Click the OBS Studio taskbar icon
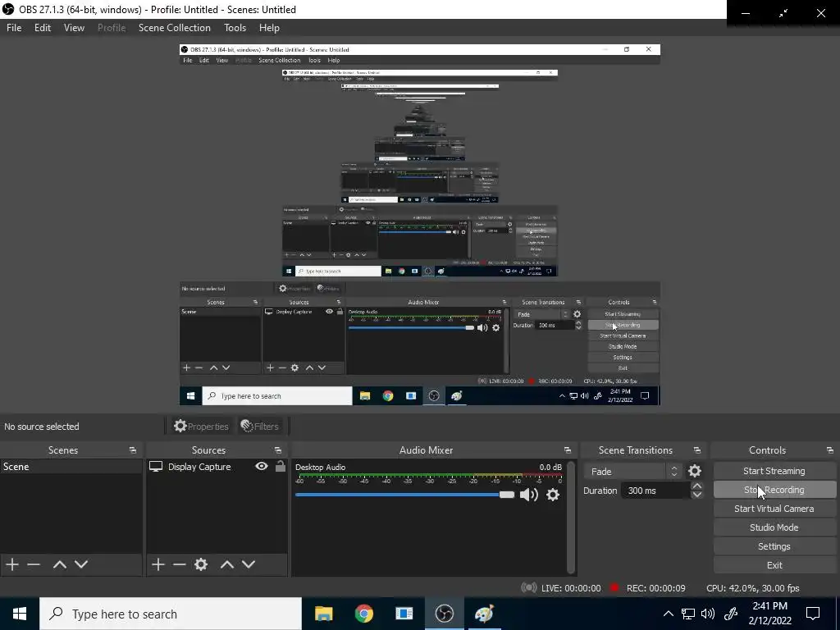The image size is (840, 630). 444,614
